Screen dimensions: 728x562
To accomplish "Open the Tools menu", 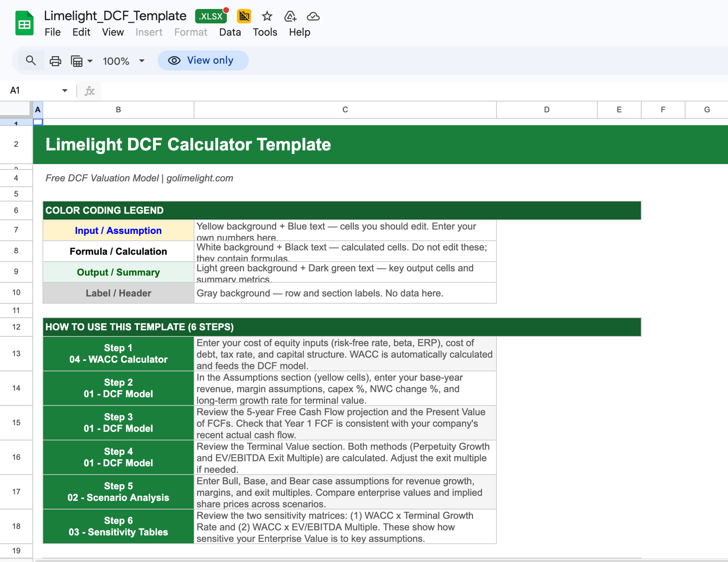I will click(x=265, y=32).
